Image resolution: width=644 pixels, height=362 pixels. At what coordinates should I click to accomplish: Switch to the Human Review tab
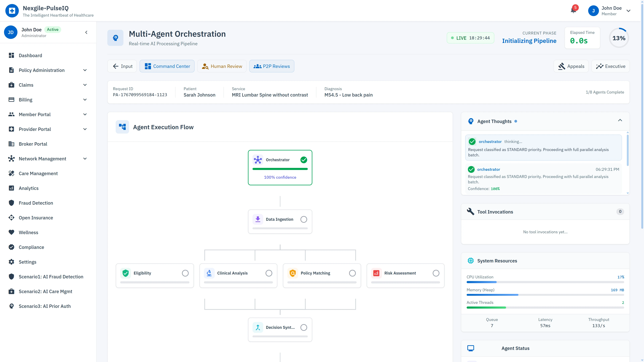[222, 66]
